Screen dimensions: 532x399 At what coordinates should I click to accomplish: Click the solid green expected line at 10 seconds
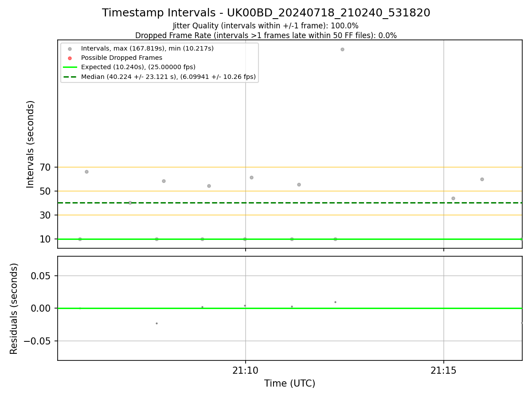tap(290, 239)
